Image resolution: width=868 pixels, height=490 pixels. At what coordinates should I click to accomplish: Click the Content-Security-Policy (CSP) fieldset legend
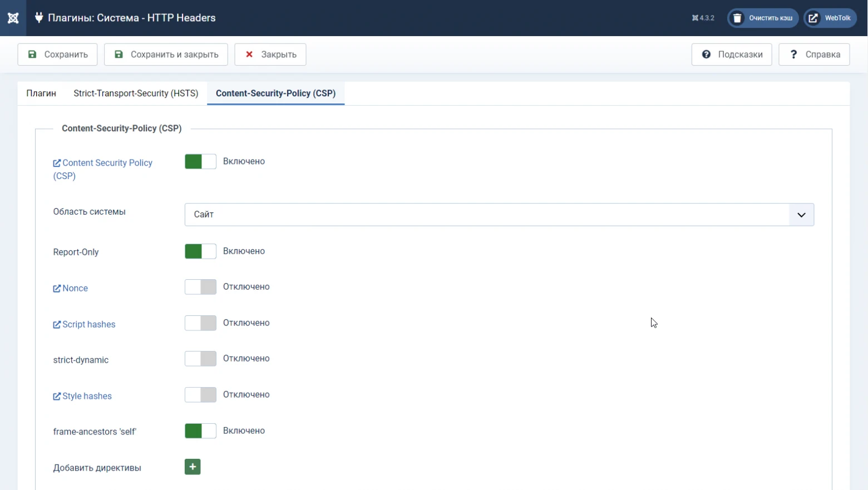122,128
